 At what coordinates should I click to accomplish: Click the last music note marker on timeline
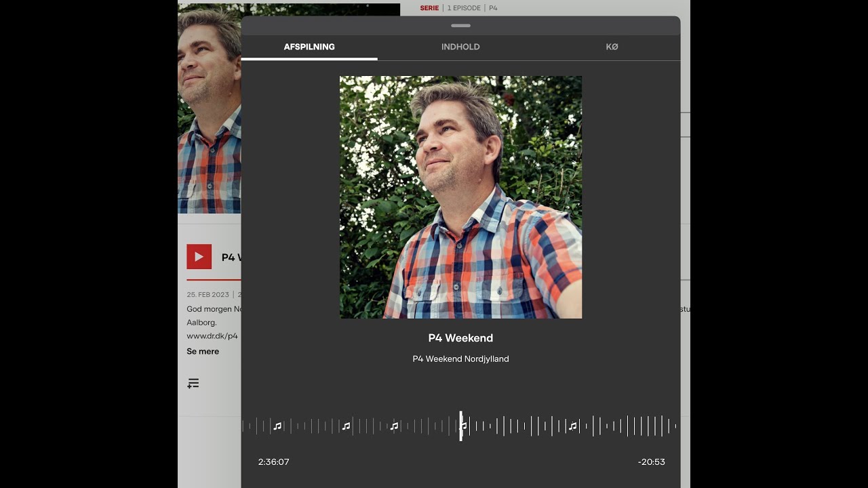572,426
